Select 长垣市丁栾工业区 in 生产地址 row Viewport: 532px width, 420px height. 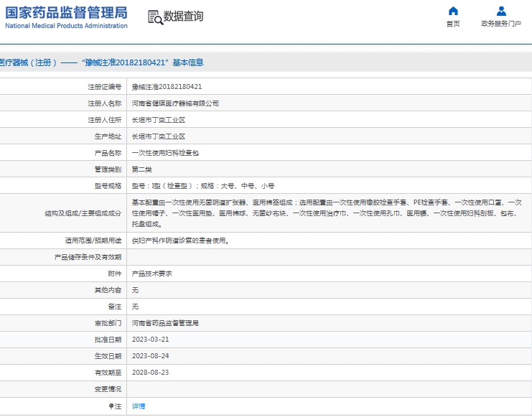(x=159, y=136)
